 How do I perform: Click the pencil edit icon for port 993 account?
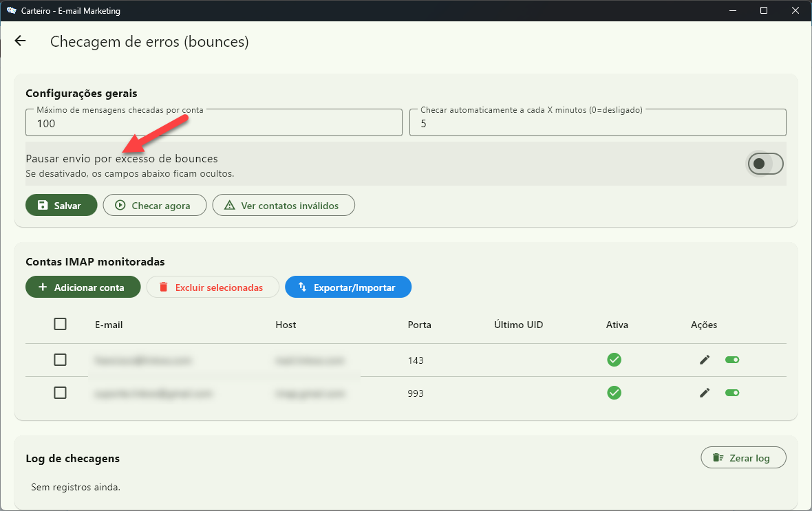point(704,393)
